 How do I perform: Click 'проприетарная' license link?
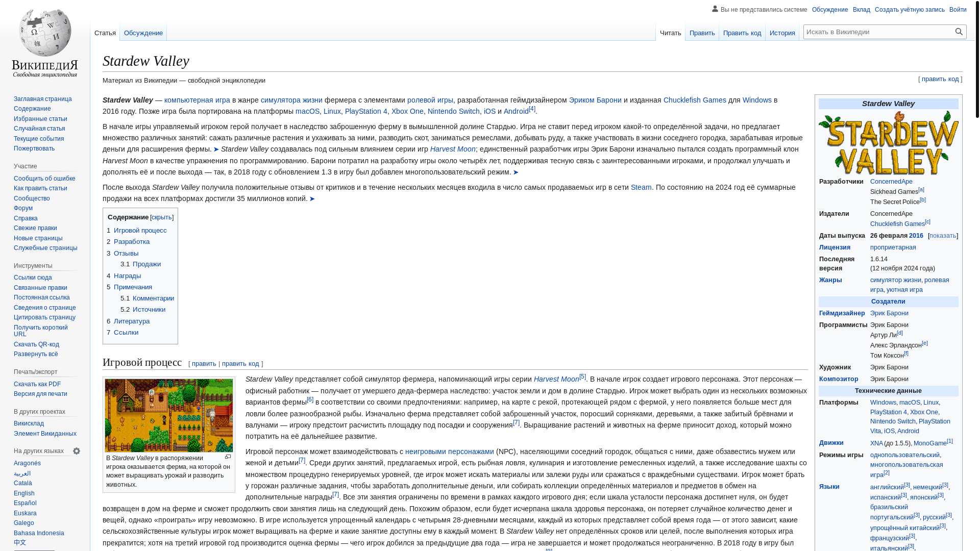point(893,247)
